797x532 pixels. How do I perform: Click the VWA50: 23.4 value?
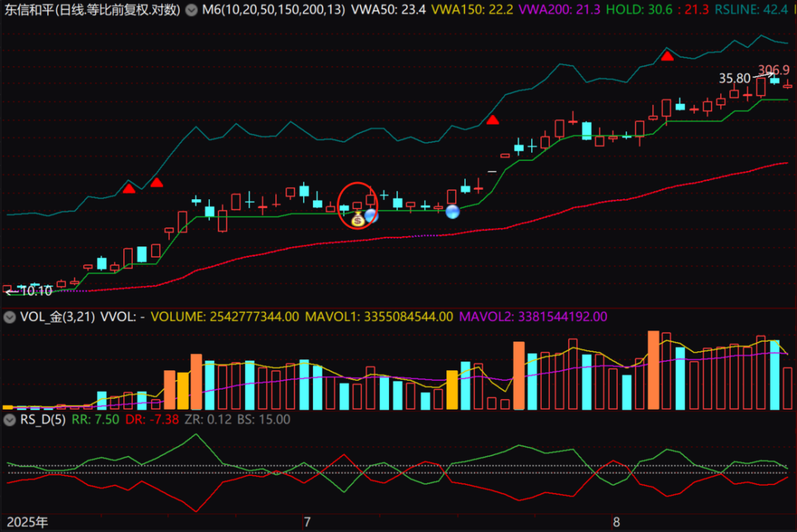click(x=388, y=10)
